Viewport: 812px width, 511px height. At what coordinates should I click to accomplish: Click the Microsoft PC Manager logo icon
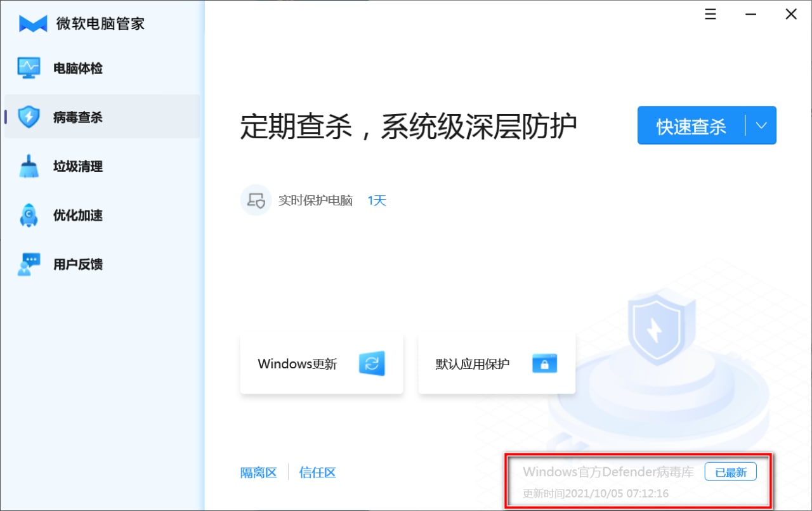tap(33, 23)
